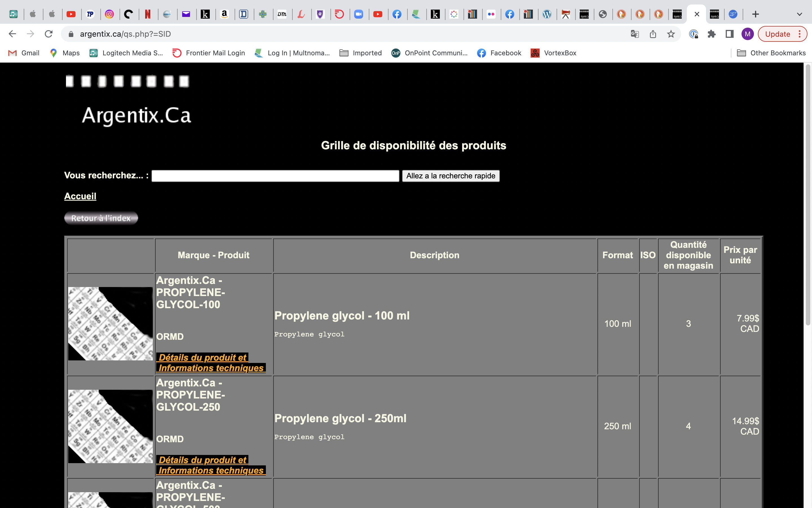The height and width of the screenshot is (508, 812).
Task: Open the VortexBox bookmark
Action: point(554,53)
